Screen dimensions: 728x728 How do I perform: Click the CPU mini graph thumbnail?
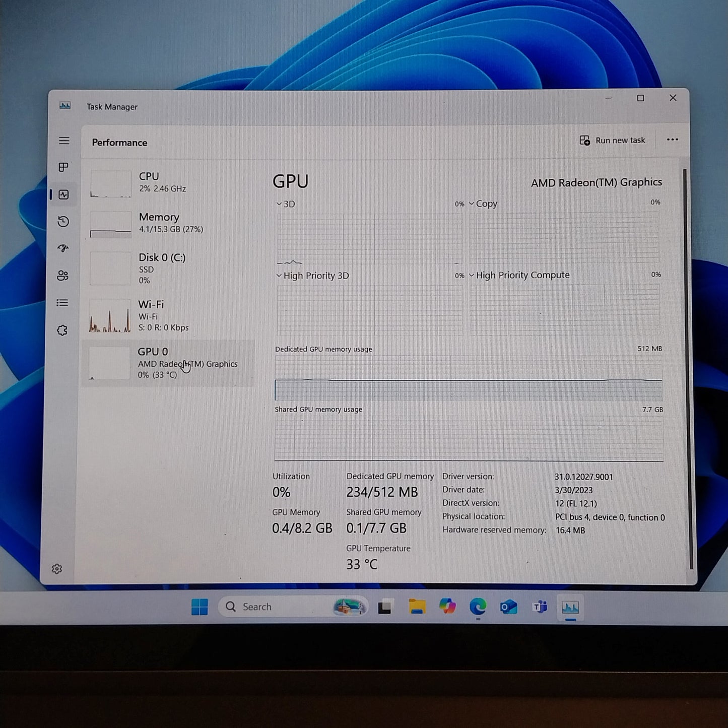click(x=110, y=183)
